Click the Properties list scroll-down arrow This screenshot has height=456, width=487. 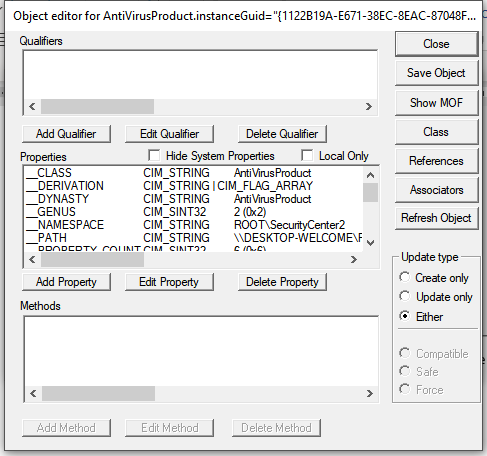coord(370,243)
